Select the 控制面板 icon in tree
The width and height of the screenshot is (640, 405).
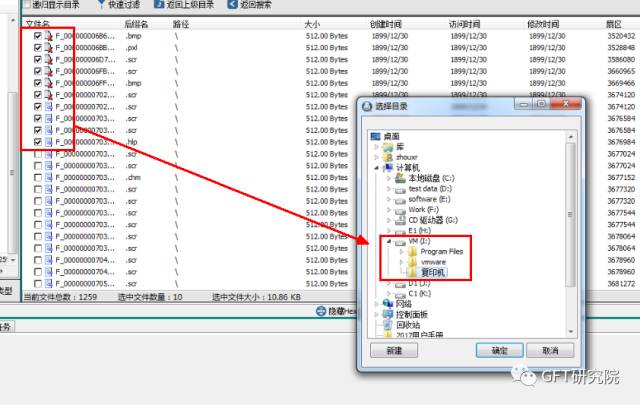[x=386, y=313]
